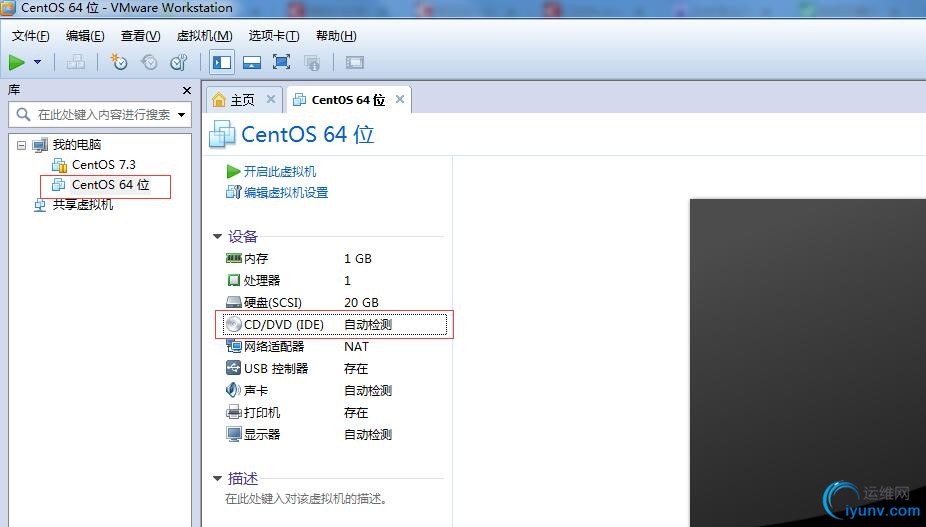Select CentOS 7.3 in the library

[x=103, y=165]
